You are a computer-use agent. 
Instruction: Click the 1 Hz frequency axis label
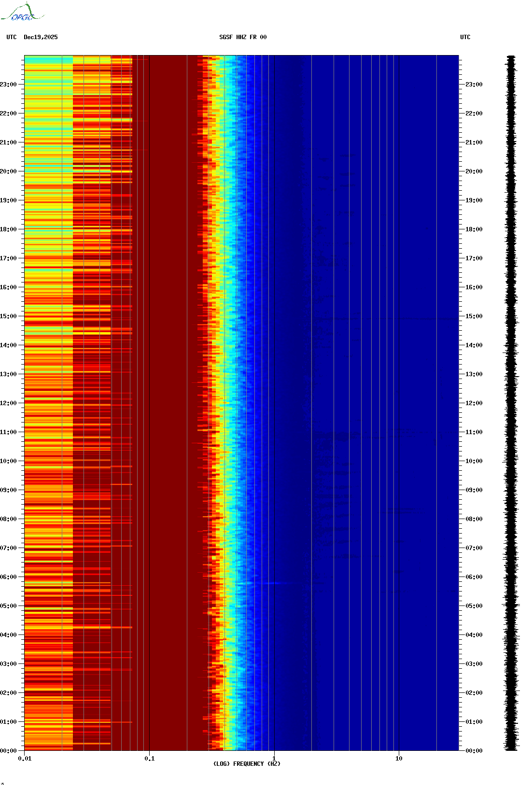coord(274,759)
